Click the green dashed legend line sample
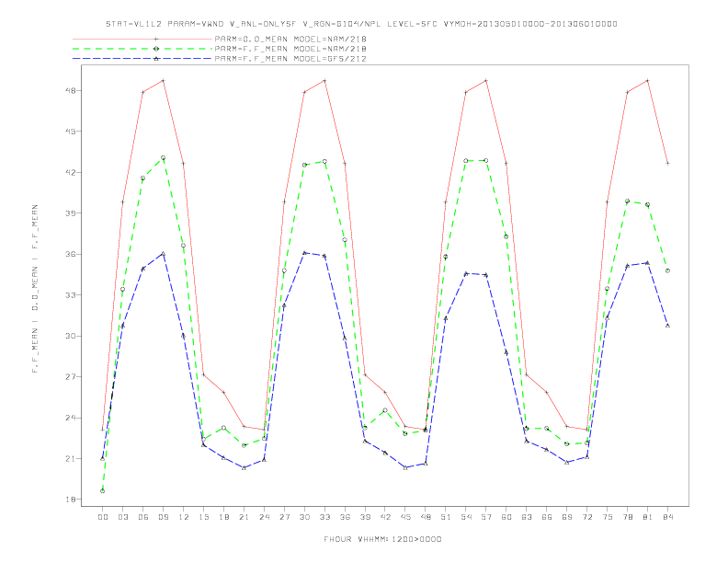 pos(142,49)
